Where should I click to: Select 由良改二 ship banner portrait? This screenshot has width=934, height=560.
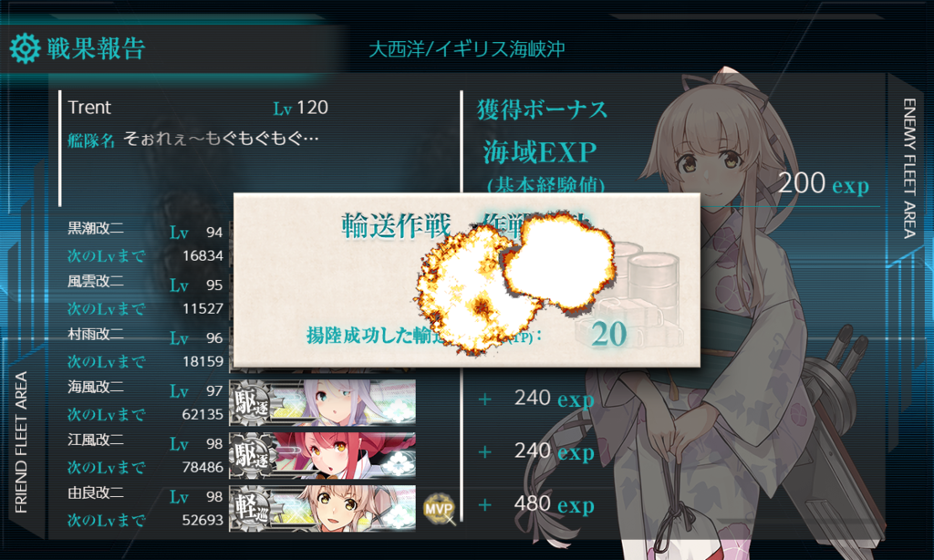pos(322,508)
